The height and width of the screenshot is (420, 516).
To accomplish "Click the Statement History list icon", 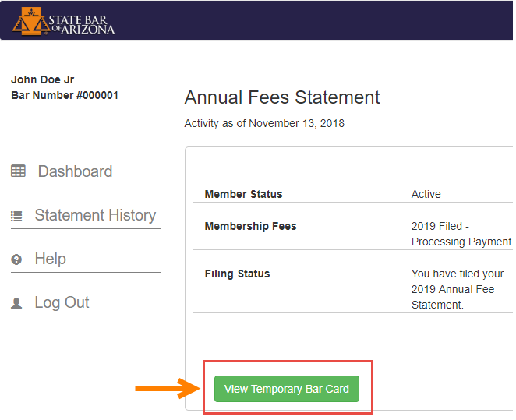I will pos(16,216).
